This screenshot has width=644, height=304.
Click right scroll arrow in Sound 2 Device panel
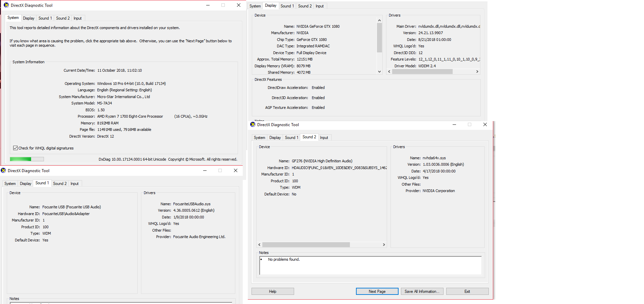[384, 245]
